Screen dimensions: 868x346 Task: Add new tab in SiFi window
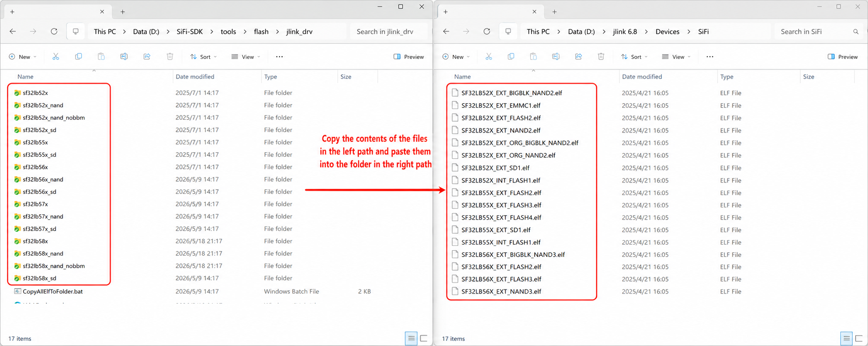pyautogui.click(x=554, y=12)
